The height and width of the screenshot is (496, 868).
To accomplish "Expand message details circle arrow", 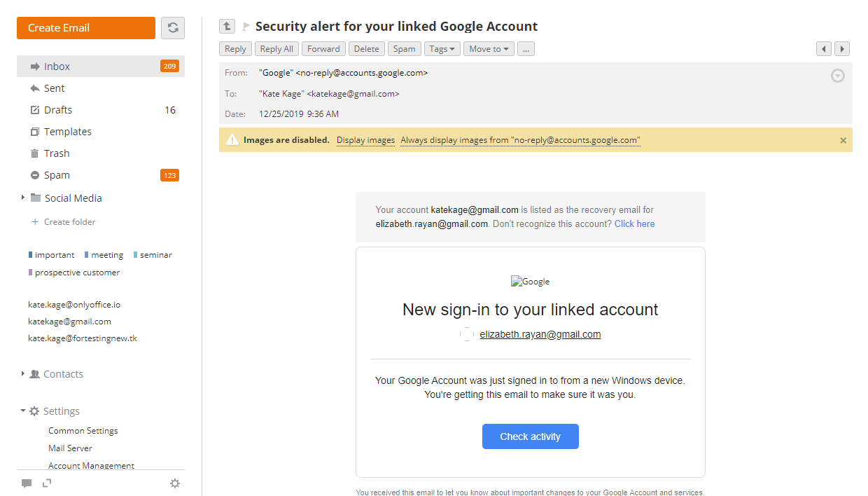I will pos(838,76).
